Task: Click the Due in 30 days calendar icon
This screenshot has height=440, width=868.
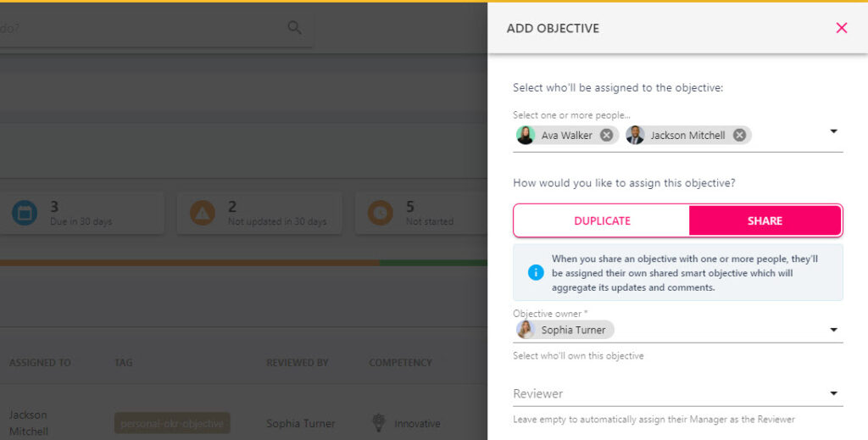Action: click(x=25, y=213)
